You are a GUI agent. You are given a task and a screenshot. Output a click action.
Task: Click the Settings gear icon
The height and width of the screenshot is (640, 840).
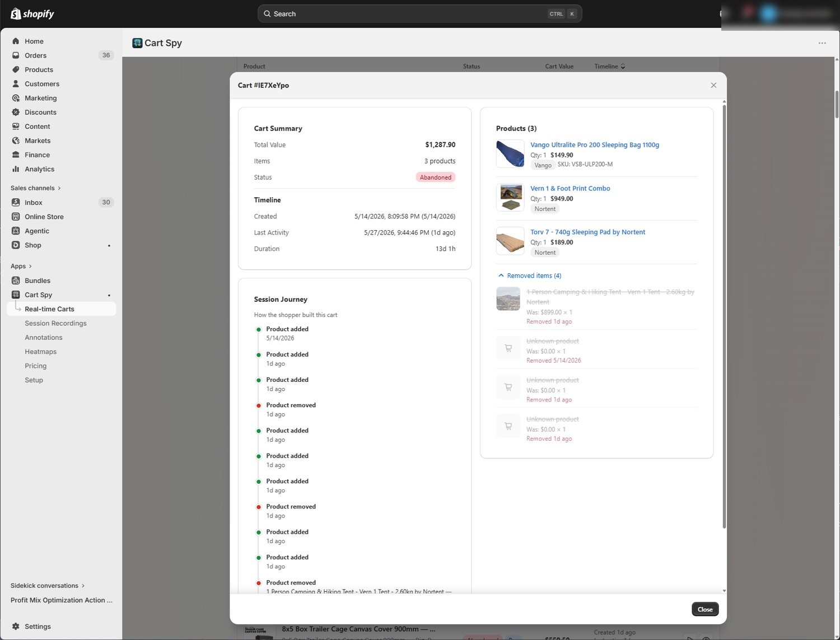[16, 627]
